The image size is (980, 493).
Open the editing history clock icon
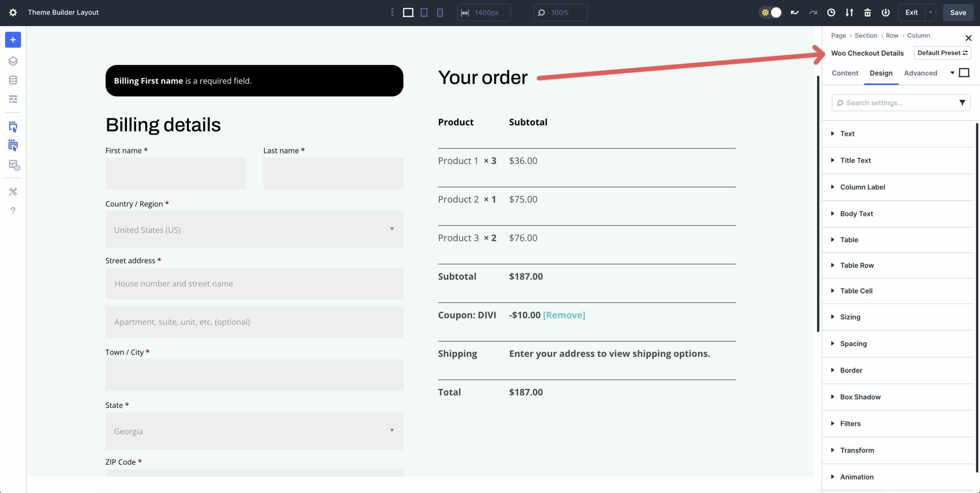pyautogui.click(x=830, y=13)
